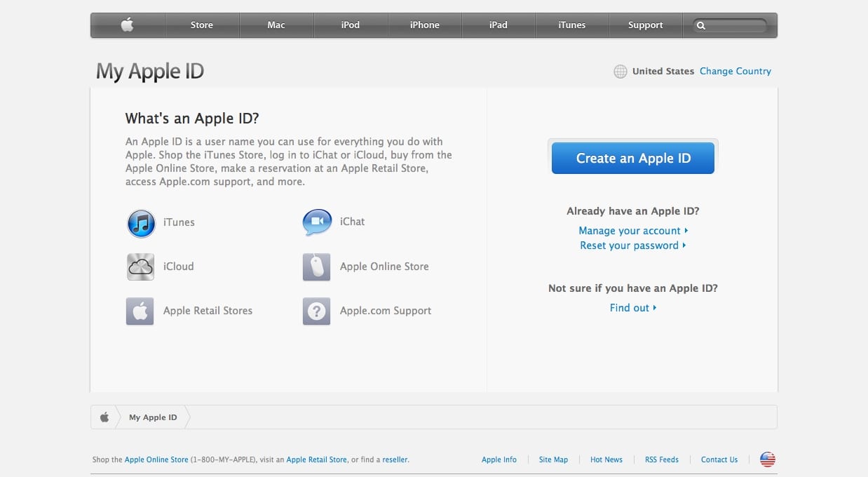Click the Apple Online Store mouse icon
Screen dimensions: 868x477
tap(316, 267)
